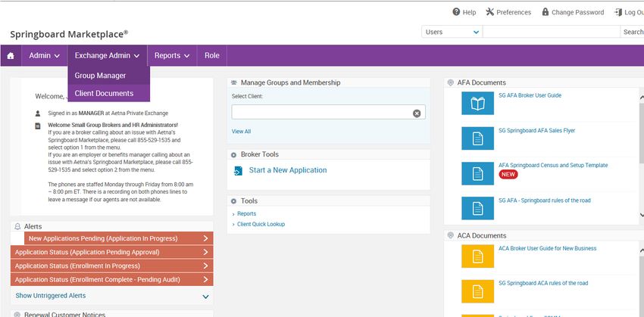Image resolution: width=644 pixels, height=317 pixels.
Task: Click the Start a New Application arrow icon
Action: coord(238,170)
